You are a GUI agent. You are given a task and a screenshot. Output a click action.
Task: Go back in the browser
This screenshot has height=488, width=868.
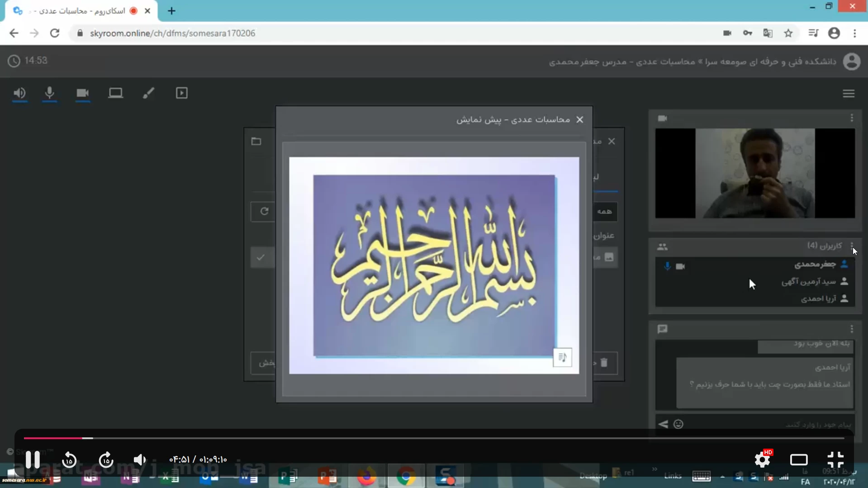pyautogui.click(x=14, y=33)
